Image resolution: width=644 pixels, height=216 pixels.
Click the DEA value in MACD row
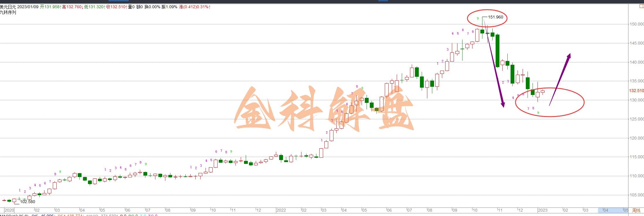(70, 215)
